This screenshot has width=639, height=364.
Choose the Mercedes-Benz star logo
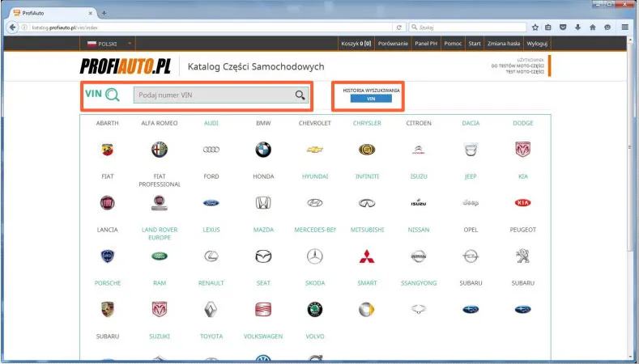pos(315,256)
